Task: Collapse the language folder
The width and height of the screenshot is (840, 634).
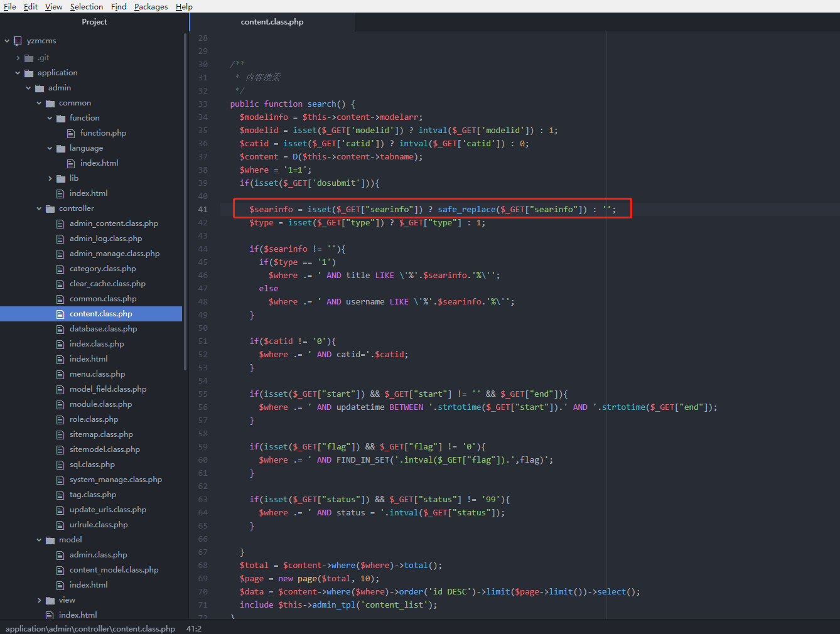Action: pyautogui.click(x=50, y=148)
